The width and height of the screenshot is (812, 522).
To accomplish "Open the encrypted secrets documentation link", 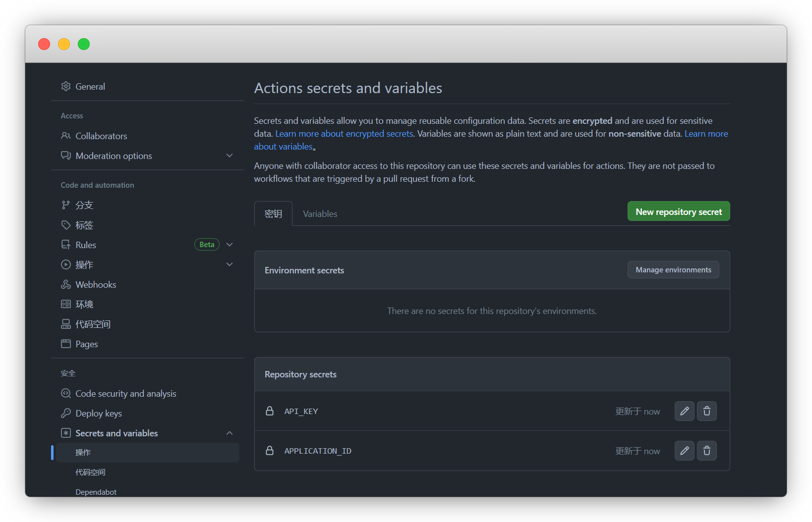I will [344, 133].
